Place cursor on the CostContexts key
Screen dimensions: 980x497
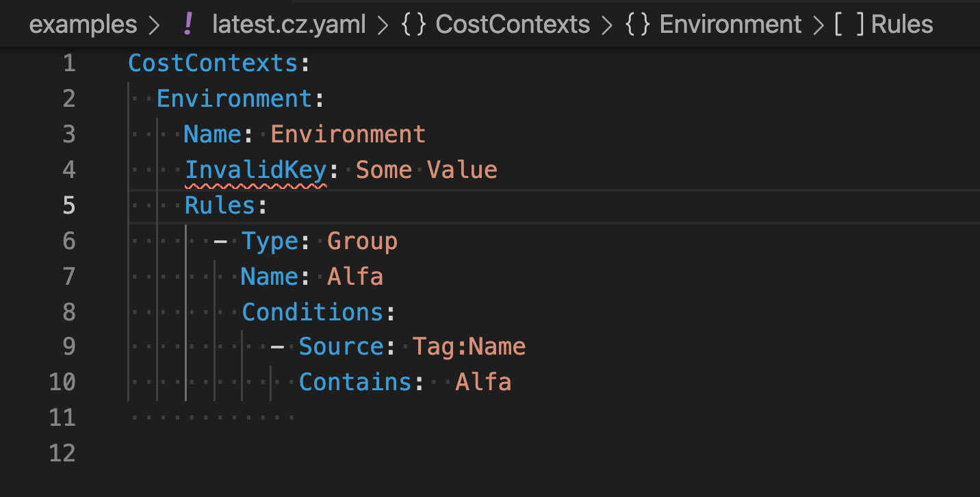click(x=213, y=64)
